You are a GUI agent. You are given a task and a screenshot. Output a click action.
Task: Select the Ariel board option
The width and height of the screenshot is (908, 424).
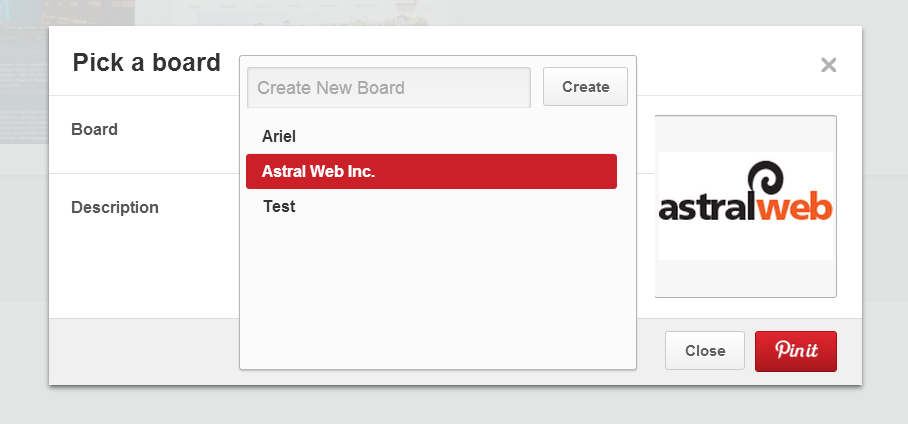pos(279,136)
